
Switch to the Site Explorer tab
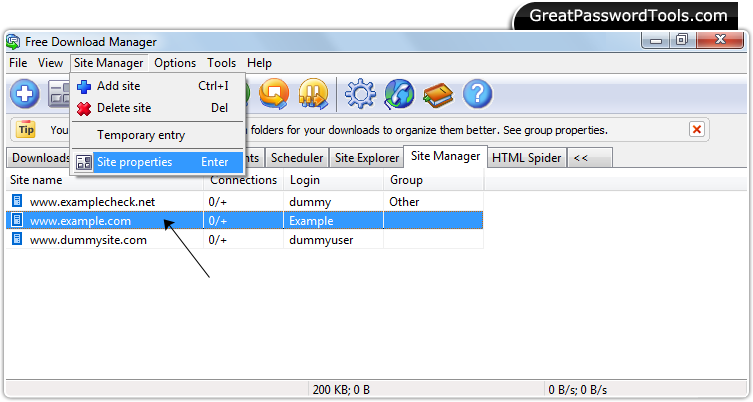click(366, 158)
